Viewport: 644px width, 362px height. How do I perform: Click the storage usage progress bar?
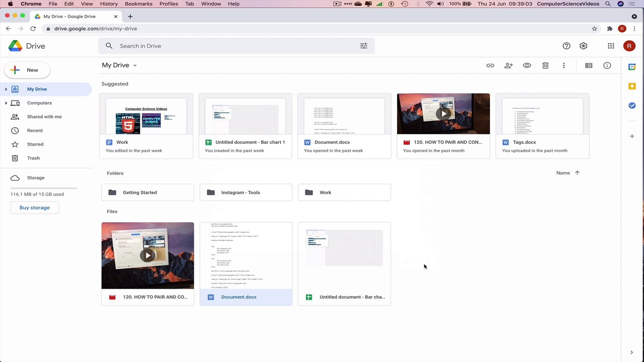pyautogui.click(x=44, y=188)
